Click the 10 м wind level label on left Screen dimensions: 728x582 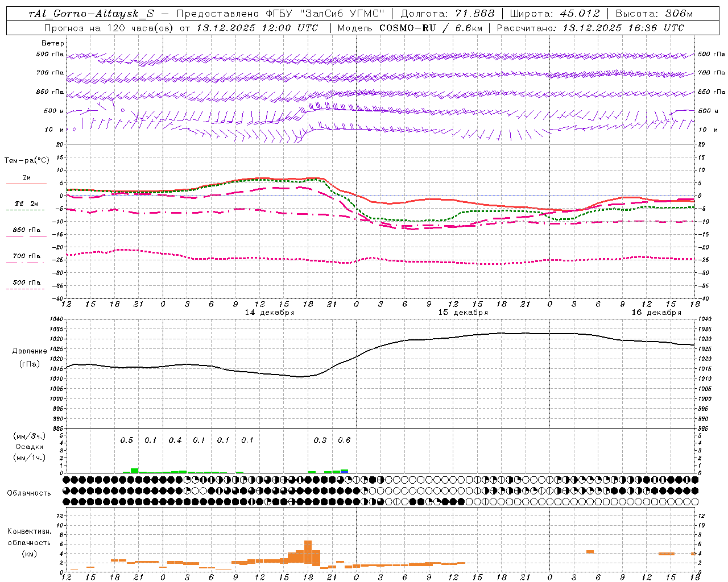[55, 130]
